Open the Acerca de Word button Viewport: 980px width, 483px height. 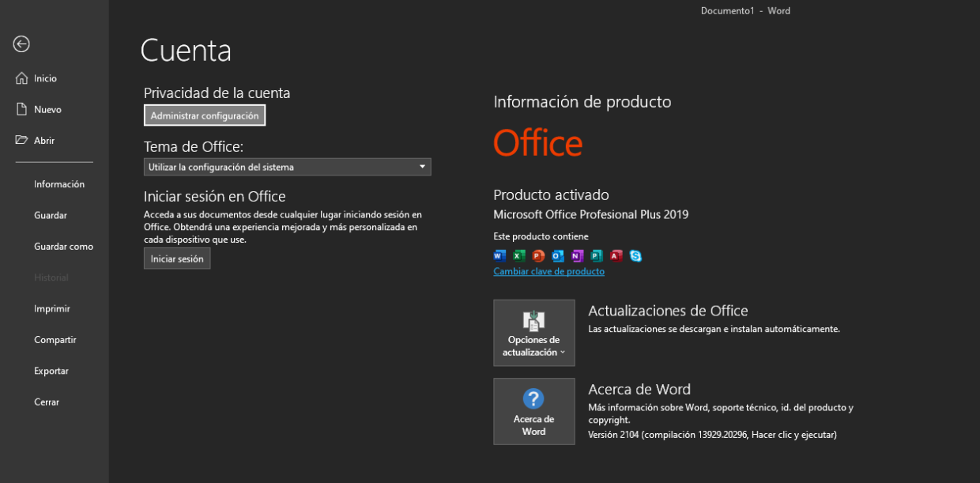click(x=534, y=411)
